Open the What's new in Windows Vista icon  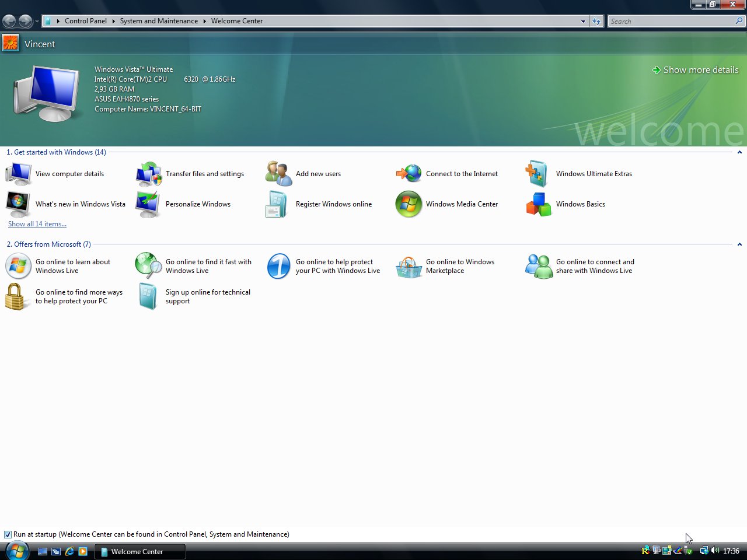(18, 204)
